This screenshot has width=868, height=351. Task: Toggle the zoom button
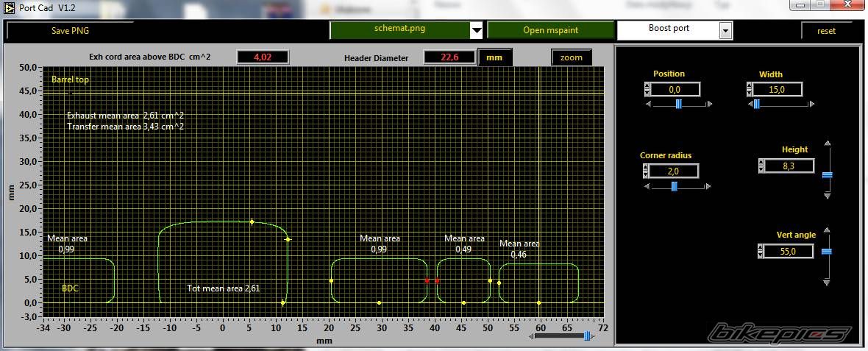[571, 57]
